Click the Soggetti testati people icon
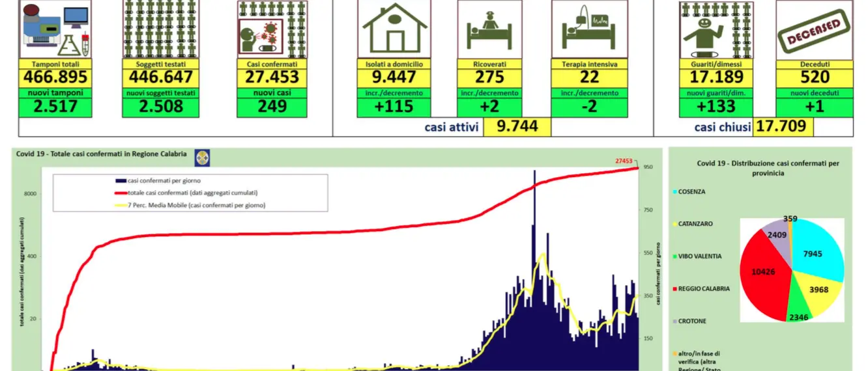 (160, 30)
